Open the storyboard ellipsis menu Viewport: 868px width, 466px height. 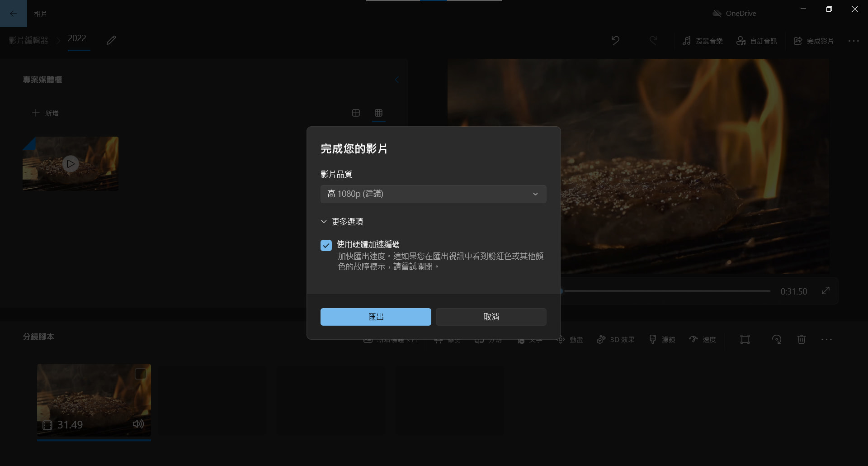[x=826, y=339]
